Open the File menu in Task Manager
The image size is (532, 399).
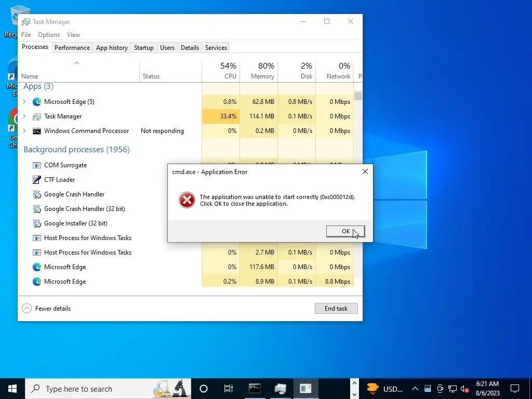click(x=26, y=35)
